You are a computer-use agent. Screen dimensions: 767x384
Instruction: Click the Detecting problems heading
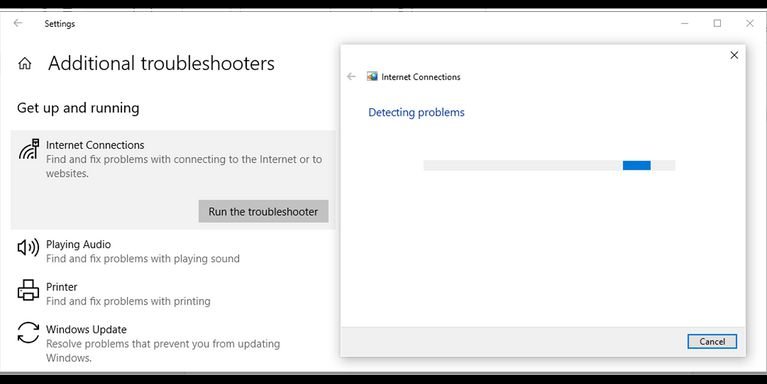click(416, 113)
